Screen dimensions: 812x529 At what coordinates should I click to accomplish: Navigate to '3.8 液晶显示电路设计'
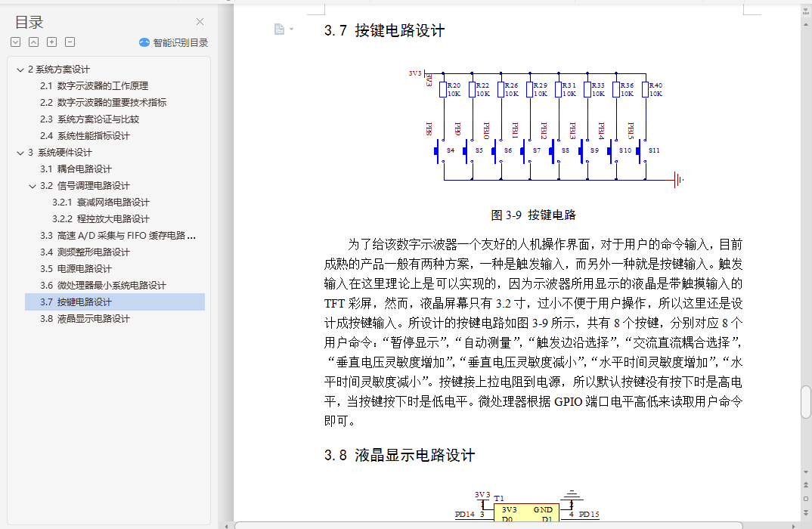pos(85,319)
